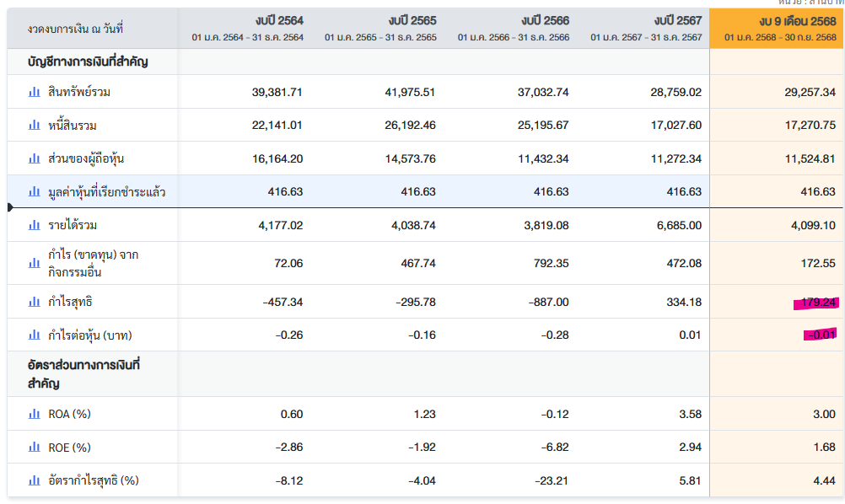This screenshot has height=504, width=845.
Task: Select the งบปี 2567 column header
Action: (x=646, y=28)
